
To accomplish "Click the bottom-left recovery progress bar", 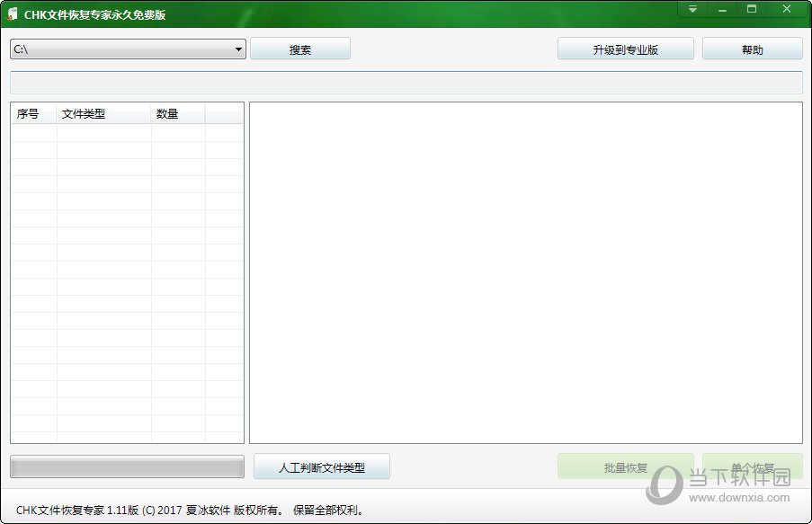I will (x=127, y=467).
